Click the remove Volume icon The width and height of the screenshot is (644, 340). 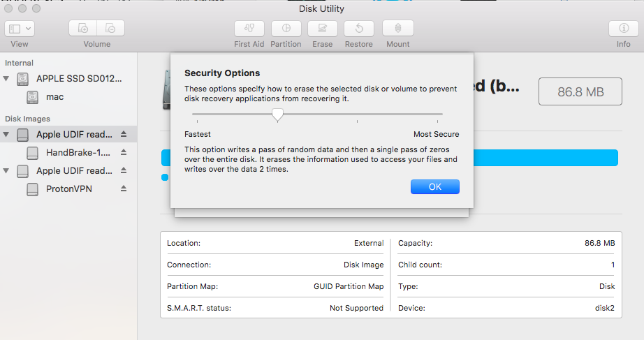click(x=110, y=29)
